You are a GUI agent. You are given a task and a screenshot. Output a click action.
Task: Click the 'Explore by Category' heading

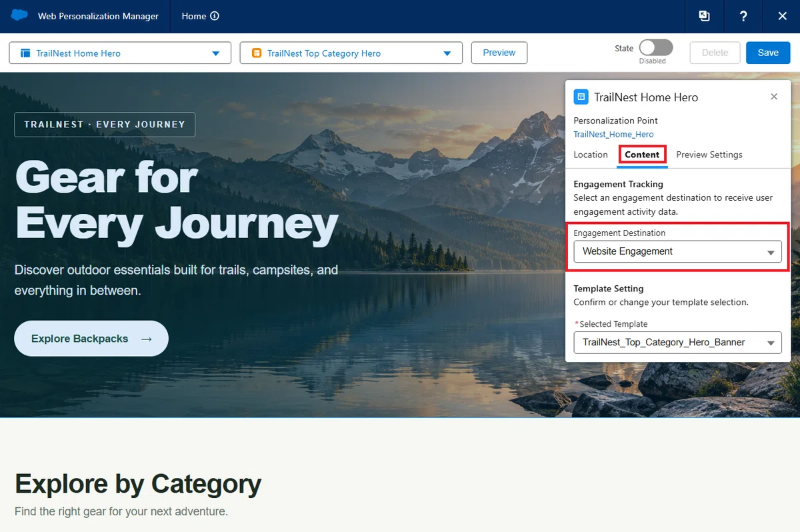[138, 484]
